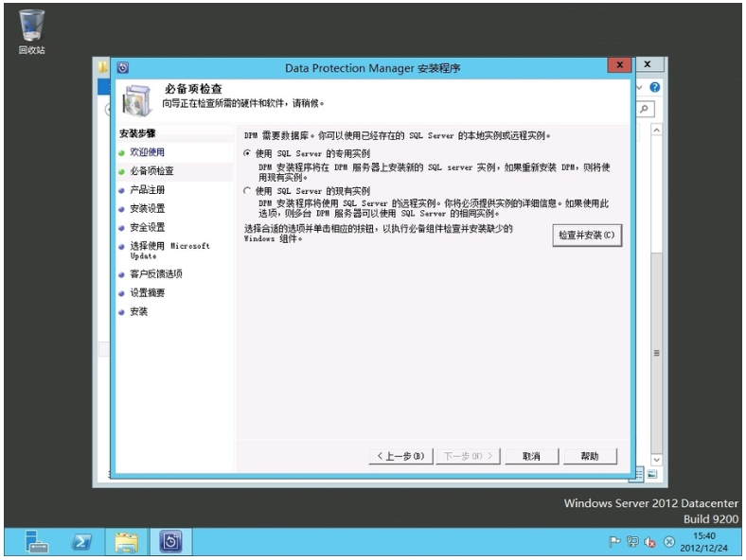Launch PowerShell from the taskbar
Screen dimensions: 746x560
pos(81,542)
